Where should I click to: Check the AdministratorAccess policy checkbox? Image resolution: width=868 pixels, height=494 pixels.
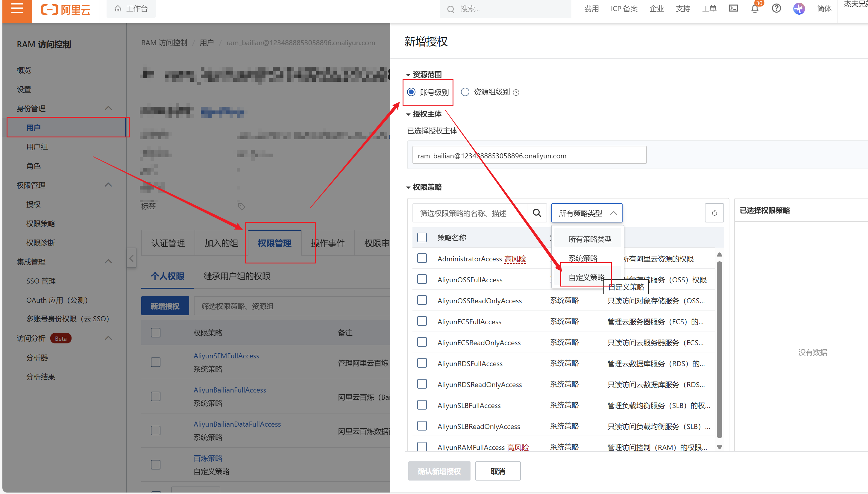(x=422, y=259)
